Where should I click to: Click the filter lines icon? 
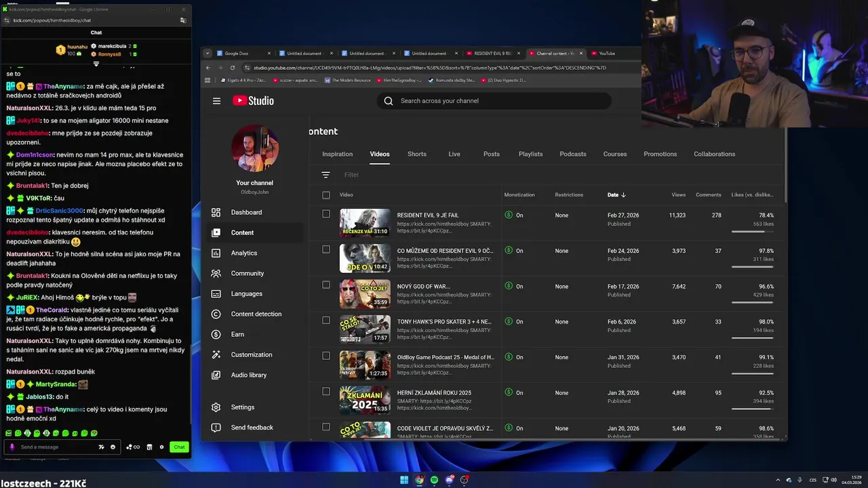pos(325,175)
